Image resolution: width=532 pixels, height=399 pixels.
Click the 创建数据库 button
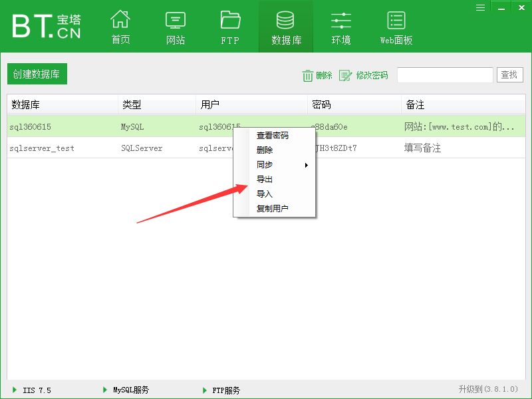[36, 74]
